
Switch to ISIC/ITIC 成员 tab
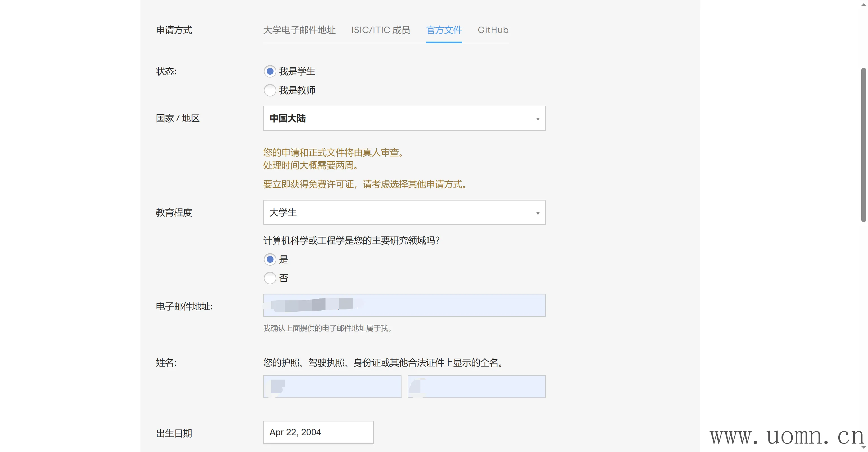(380, 30)
